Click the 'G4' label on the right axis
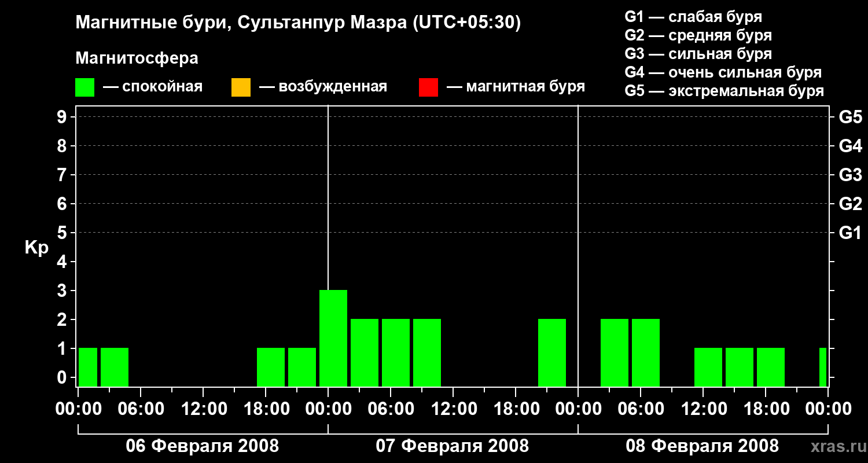 (x=850, y=146)
